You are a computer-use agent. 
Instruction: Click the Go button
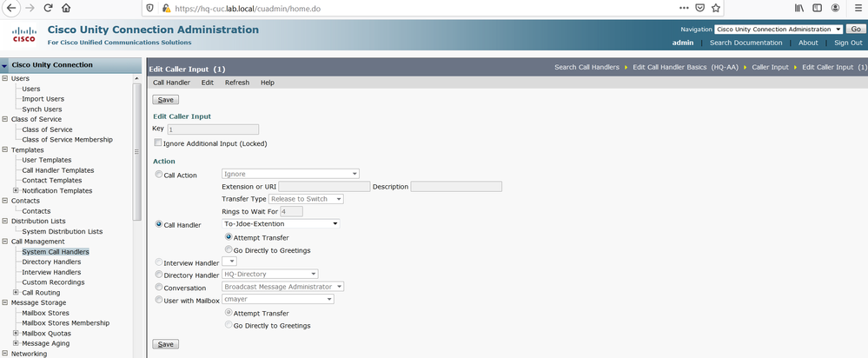856,30
